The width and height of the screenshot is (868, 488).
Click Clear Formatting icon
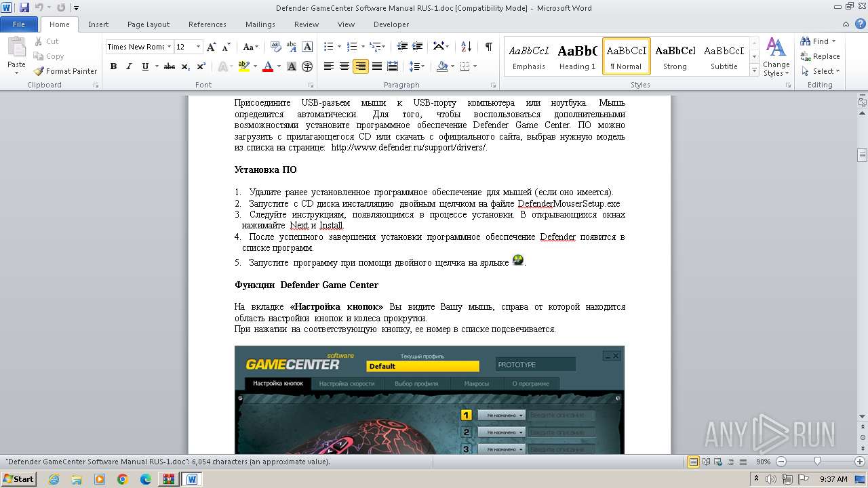276,47
